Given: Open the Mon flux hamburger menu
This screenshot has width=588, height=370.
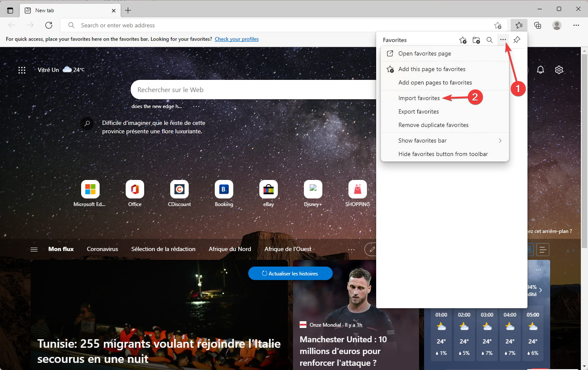Looking at the screenshot, I should coord(34,249).
